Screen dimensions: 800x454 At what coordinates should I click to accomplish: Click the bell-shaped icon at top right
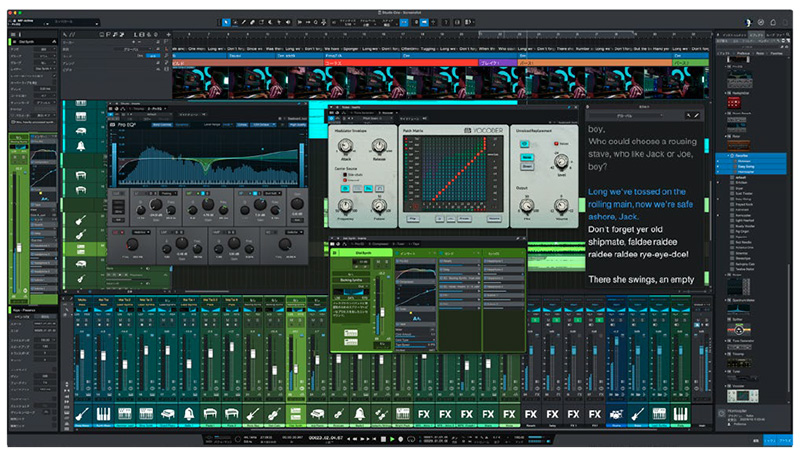772,22
